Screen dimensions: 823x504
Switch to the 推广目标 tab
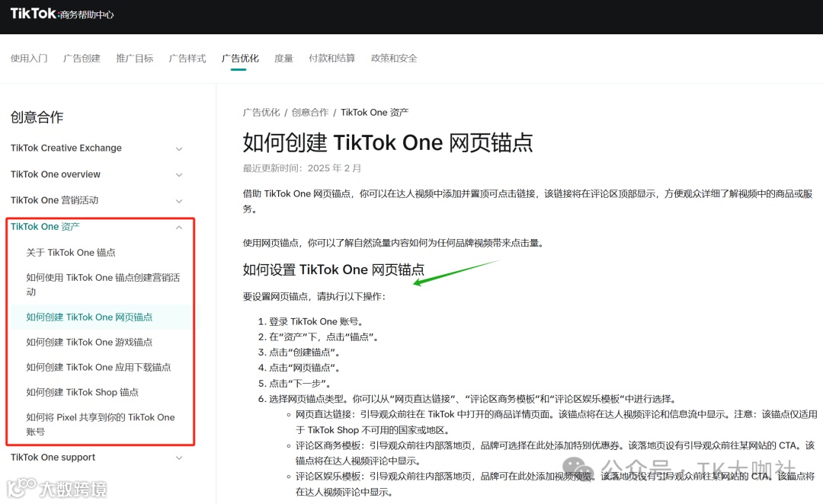(134, 58)
